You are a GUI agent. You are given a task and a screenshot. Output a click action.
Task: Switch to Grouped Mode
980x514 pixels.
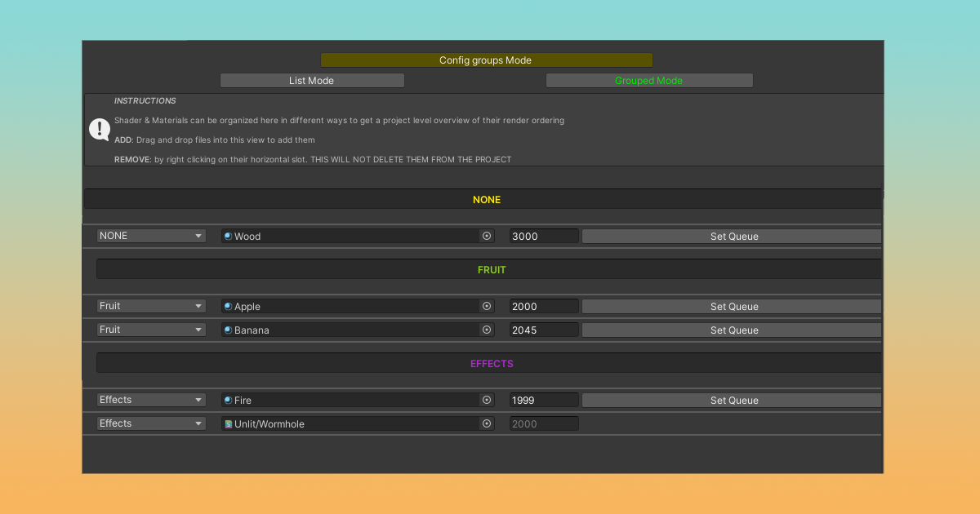point(649,81)
